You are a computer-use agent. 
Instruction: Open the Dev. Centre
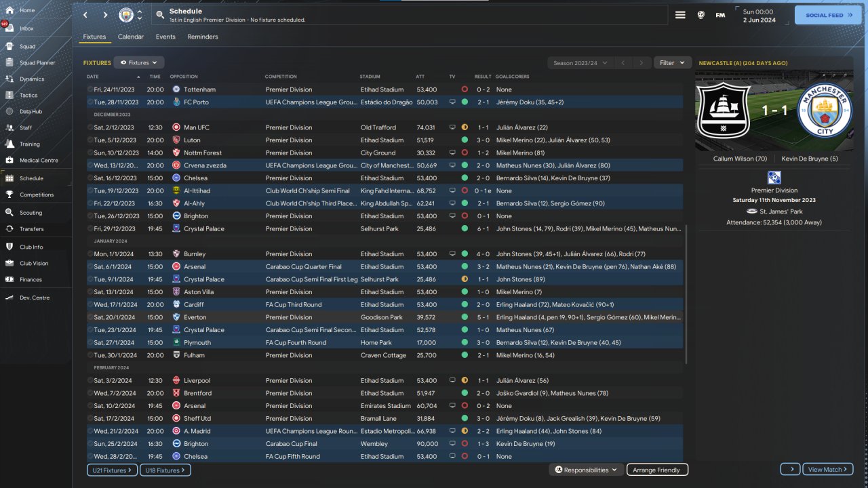click(x=35, y=298)
